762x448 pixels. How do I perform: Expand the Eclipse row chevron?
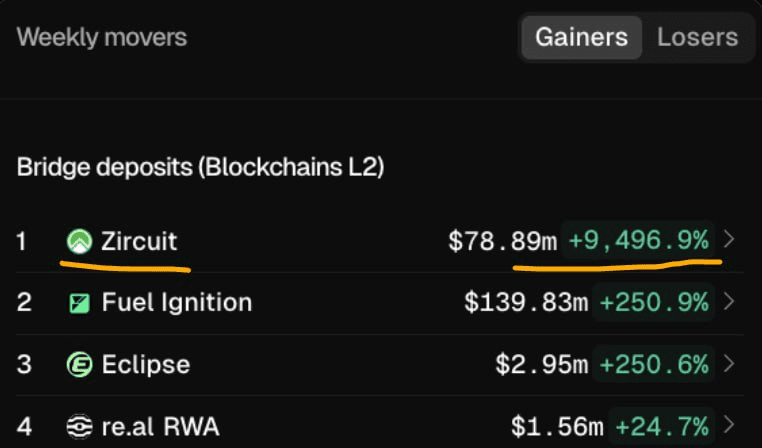(x=729, y=365)
